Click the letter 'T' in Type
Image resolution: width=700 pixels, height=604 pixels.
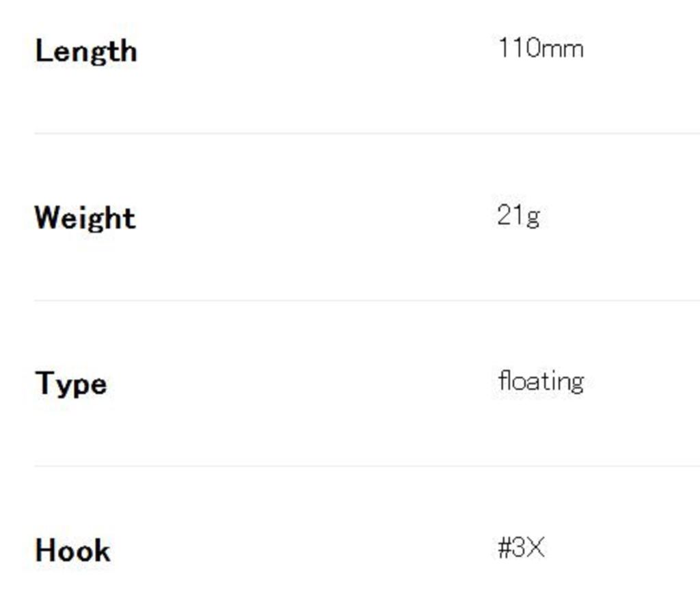tap(44, 382)
